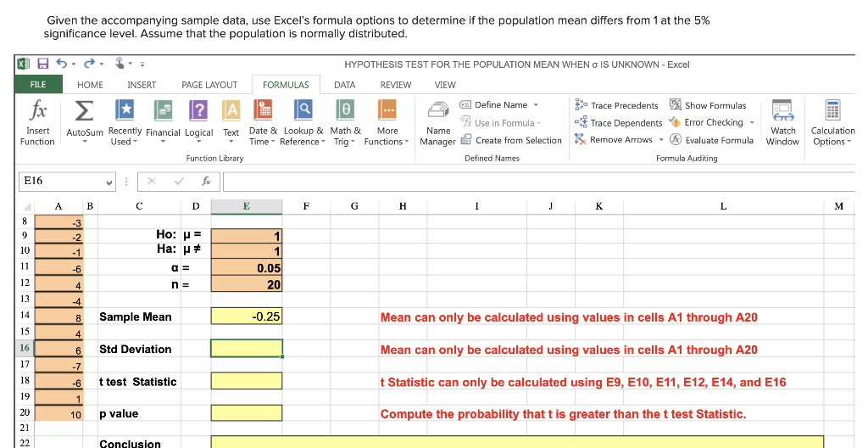Select the column A header

[x=58, y=206]
